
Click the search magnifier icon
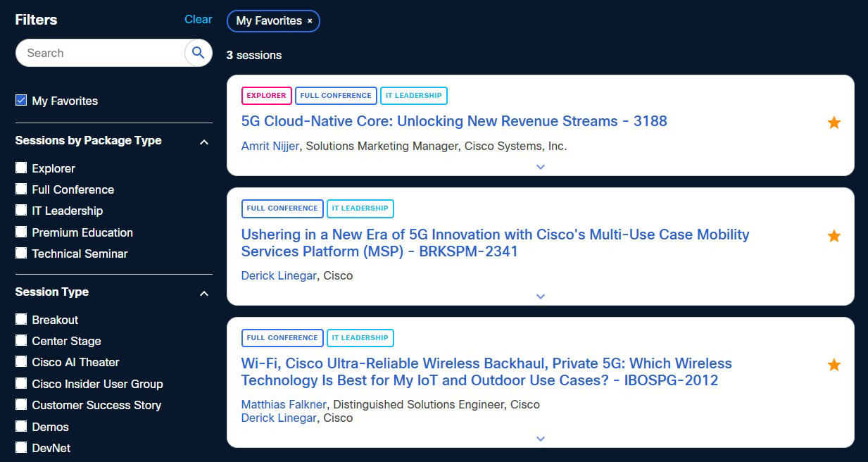(198, 53)
